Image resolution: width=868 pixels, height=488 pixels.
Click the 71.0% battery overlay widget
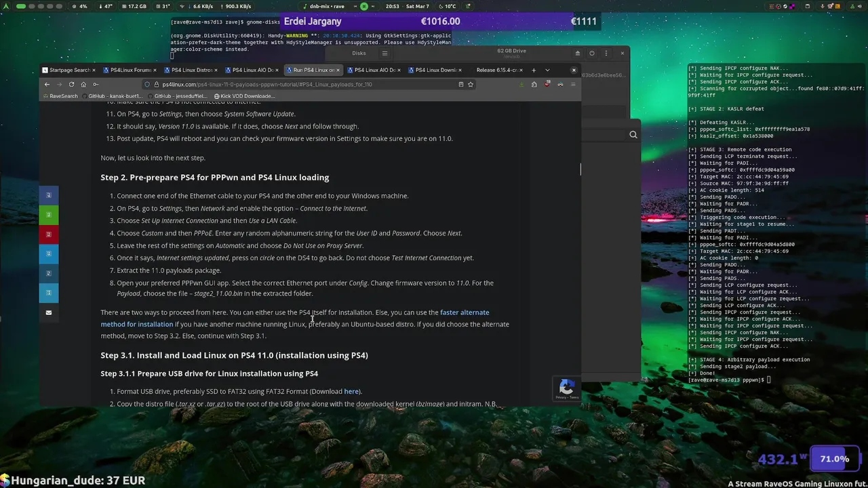click(x=834, y=459)
